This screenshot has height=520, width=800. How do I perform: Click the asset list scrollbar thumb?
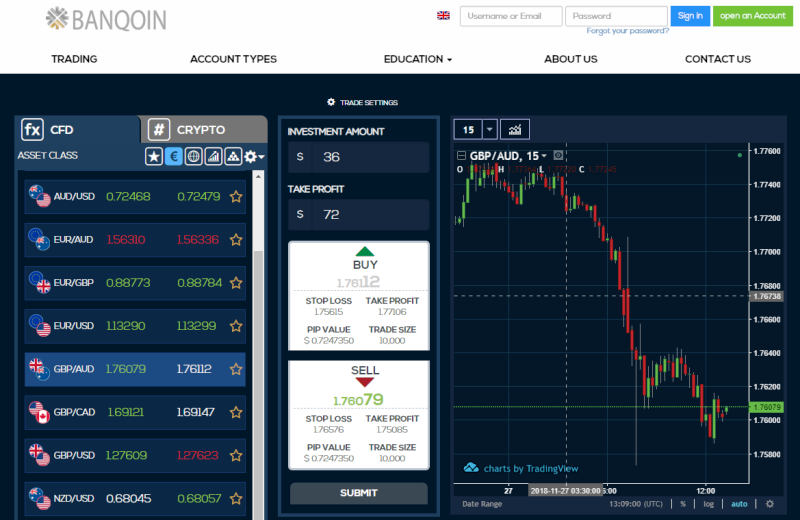pyautogui.click(x=258, y=385)
